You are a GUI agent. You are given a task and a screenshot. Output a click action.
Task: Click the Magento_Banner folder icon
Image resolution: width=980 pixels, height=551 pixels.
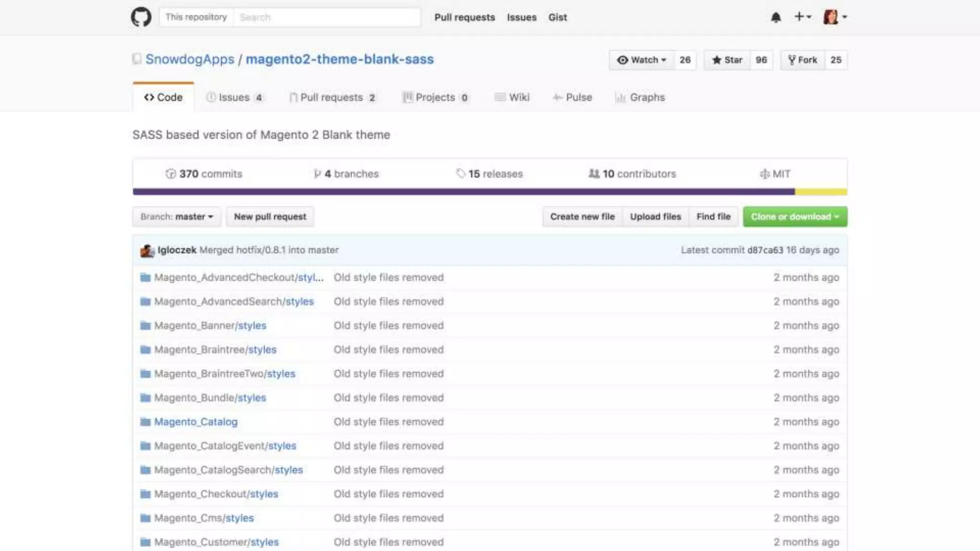point(145,326)
